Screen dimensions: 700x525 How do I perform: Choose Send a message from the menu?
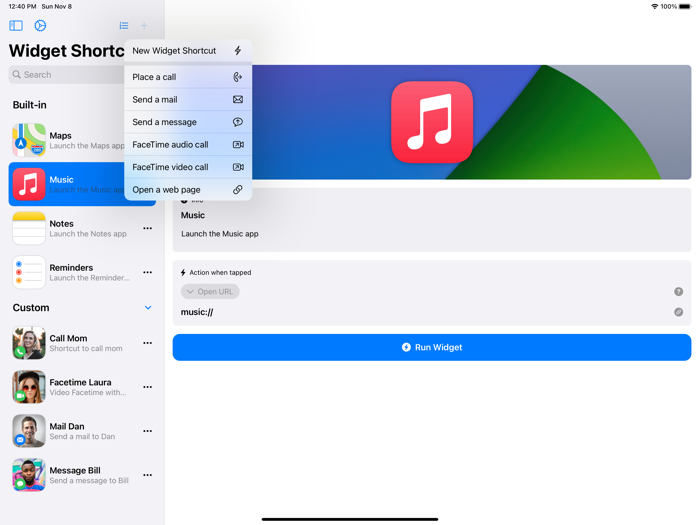(188, 122)
